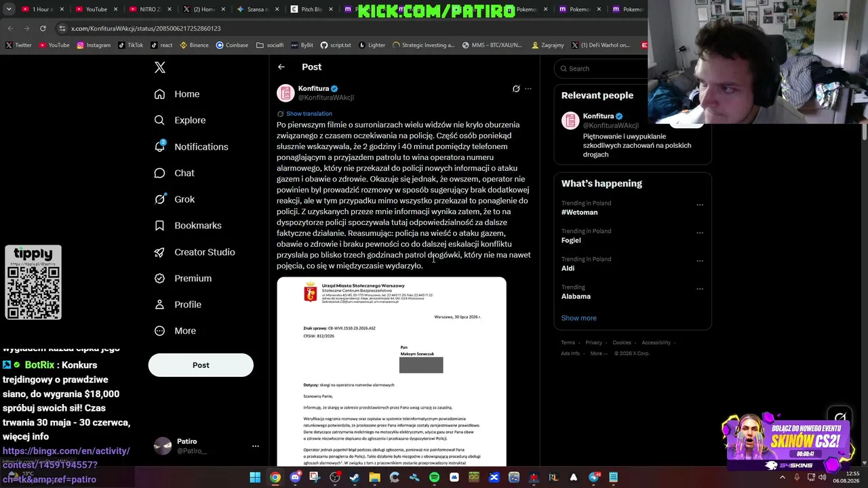Open the Windows Start menu
Viewport: 868px width, 488px height.
click(255, 477)
